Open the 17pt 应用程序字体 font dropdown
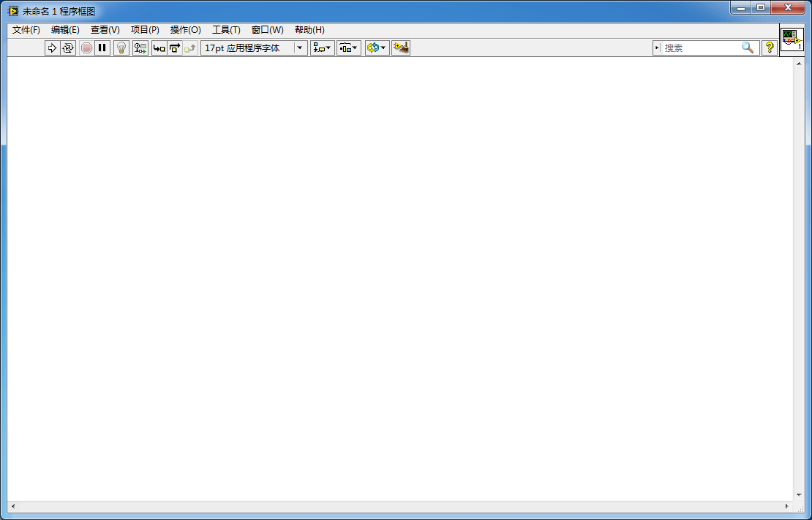This screenshot has width=812, height=520. click(x=254, y=48)
